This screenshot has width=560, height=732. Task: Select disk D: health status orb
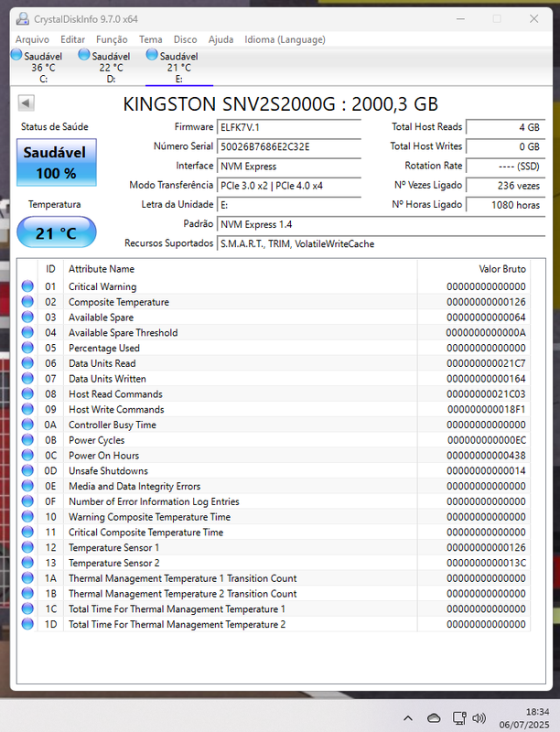click(x=84, y=55)
